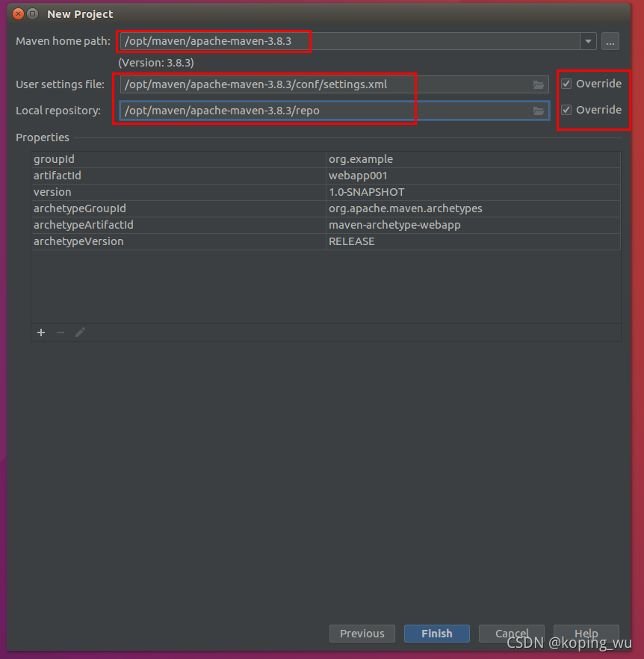Open Maven home path ellipsis browse button
Image resolution: width=644 pixels, height=659 pixels.
click(x=610, y=42)
